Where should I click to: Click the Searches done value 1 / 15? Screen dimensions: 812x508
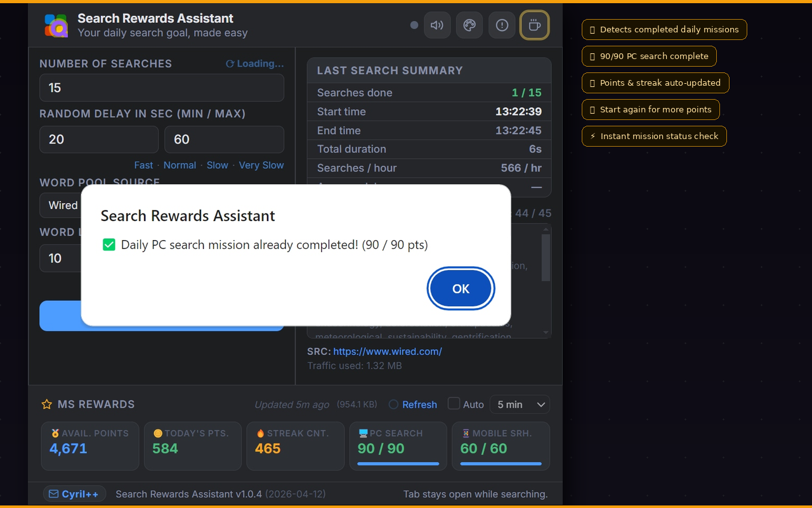(x=527, y=93)
